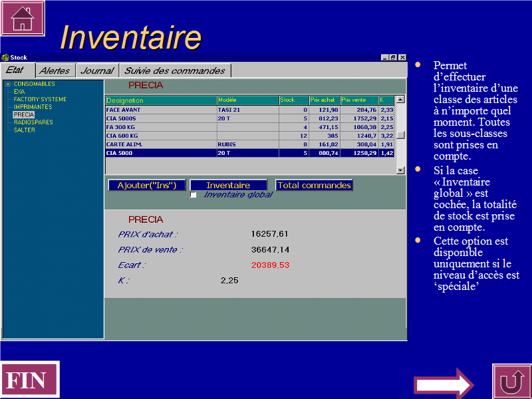Click the Designation column header
This screenshot has width=532, height=399.
pyautogui.click(x=161, y=100)
